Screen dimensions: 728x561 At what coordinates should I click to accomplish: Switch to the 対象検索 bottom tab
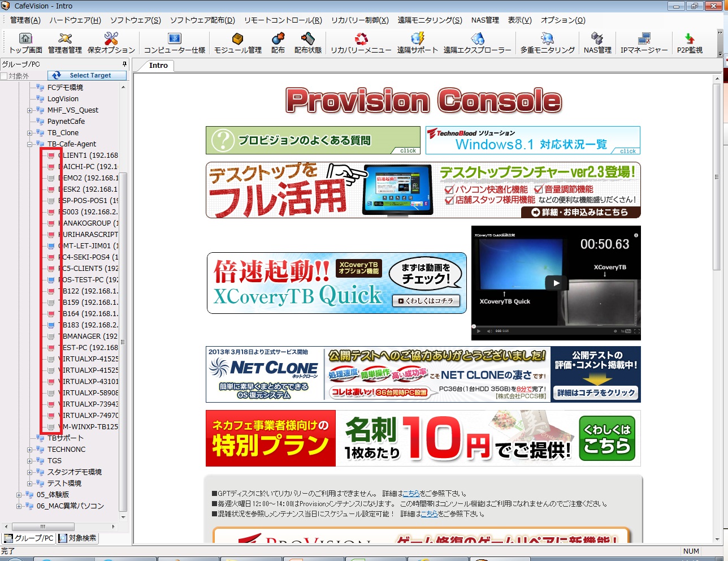(x=77, y=538)
